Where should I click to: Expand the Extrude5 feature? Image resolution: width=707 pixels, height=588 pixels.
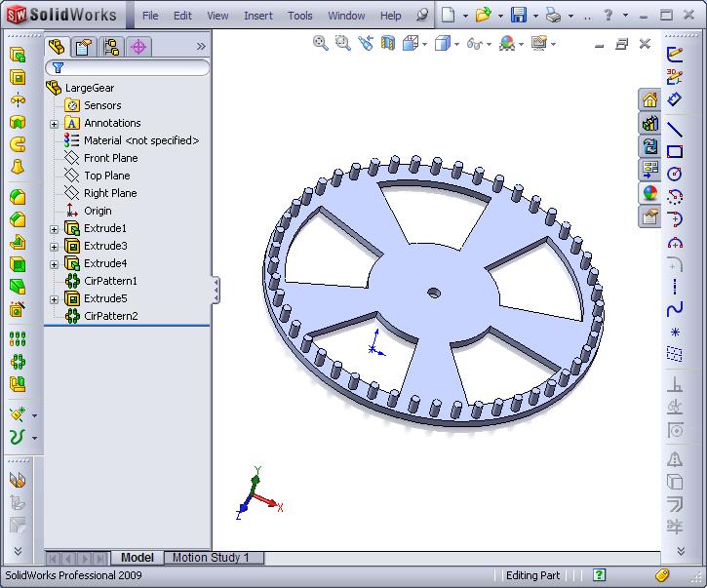54,299
